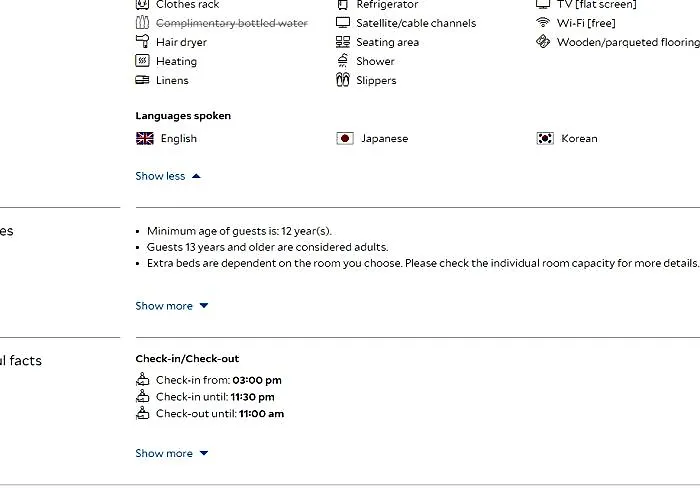The height and width of the screenshot is (499, 700).
Task: Click the Hair dryer amenity icon
Action: tap(142, 42)
